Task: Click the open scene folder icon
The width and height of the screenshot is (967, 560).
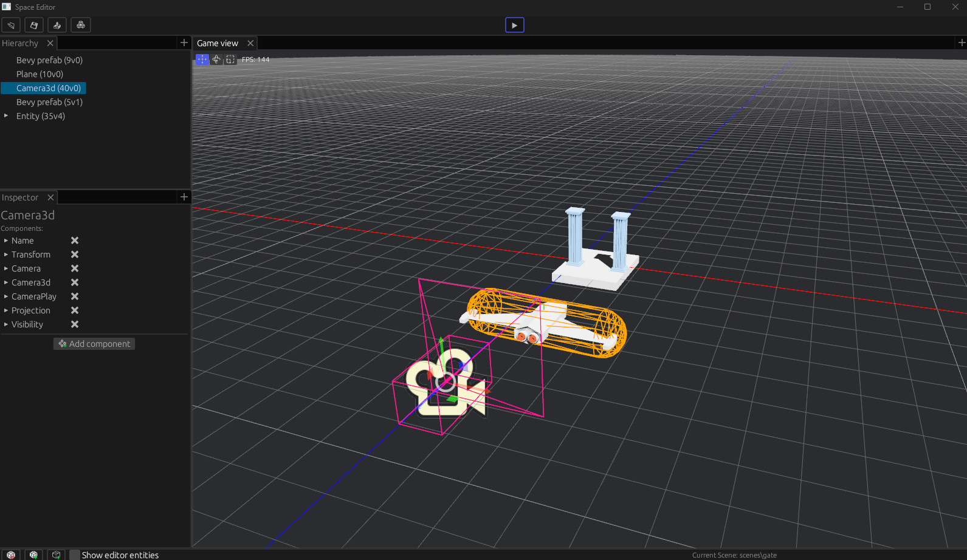Action: tap(11, 25)
